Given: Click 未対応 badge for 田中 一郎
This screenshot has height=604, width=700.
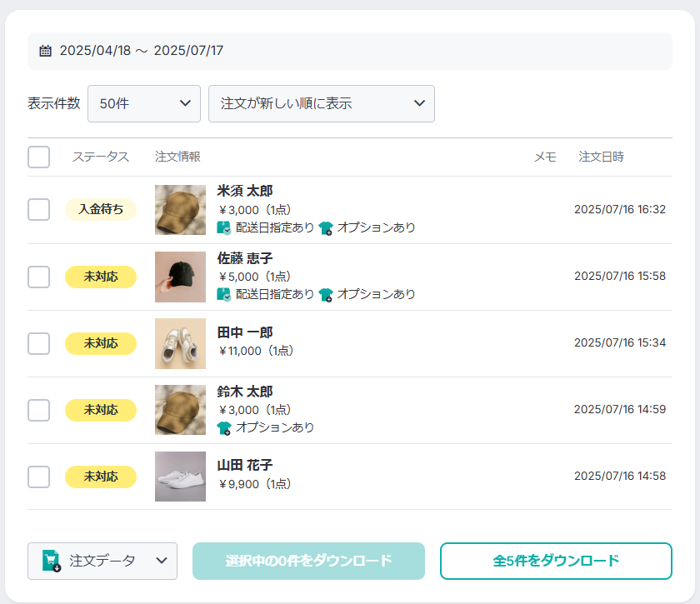Looking at the screenshot, I should [x=101, y=343].
